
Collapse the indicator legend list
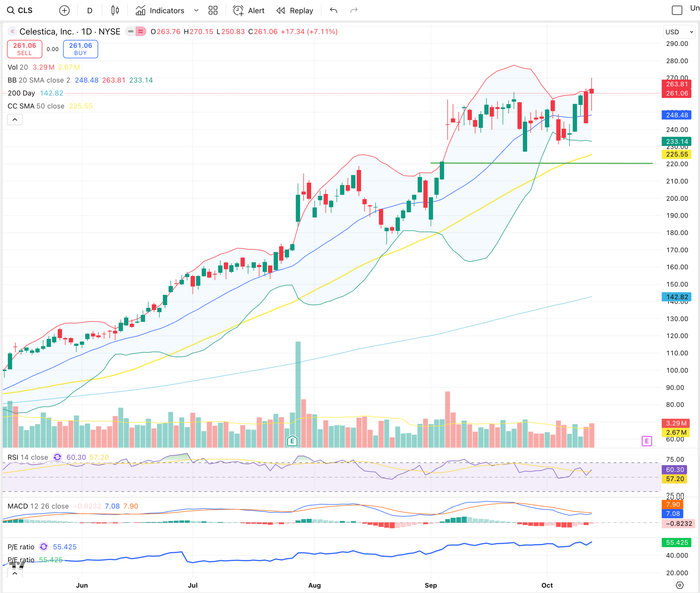click(x=15, y=120)
